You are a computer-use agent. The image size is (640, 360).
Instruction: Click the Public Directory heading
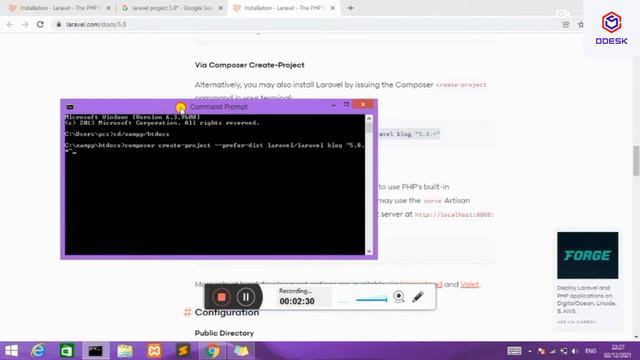click(224, 333)
